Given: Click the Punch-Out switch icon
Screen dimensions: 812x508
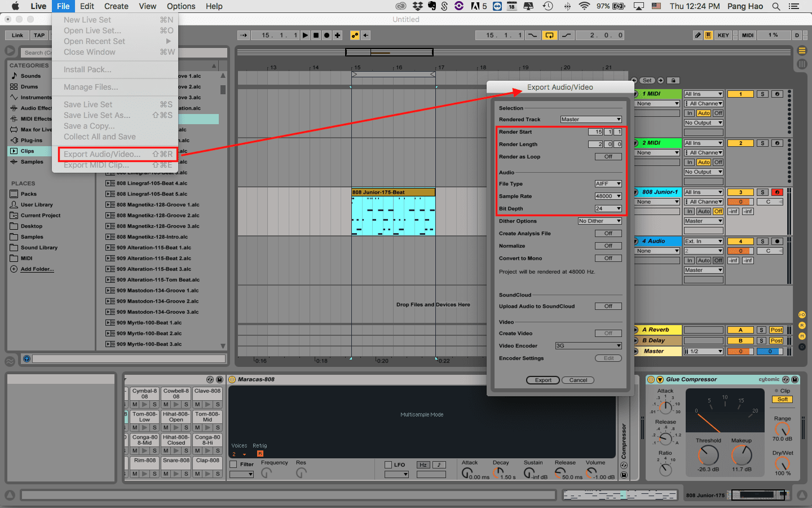Looking at the screenshot, I should [566, 35].
